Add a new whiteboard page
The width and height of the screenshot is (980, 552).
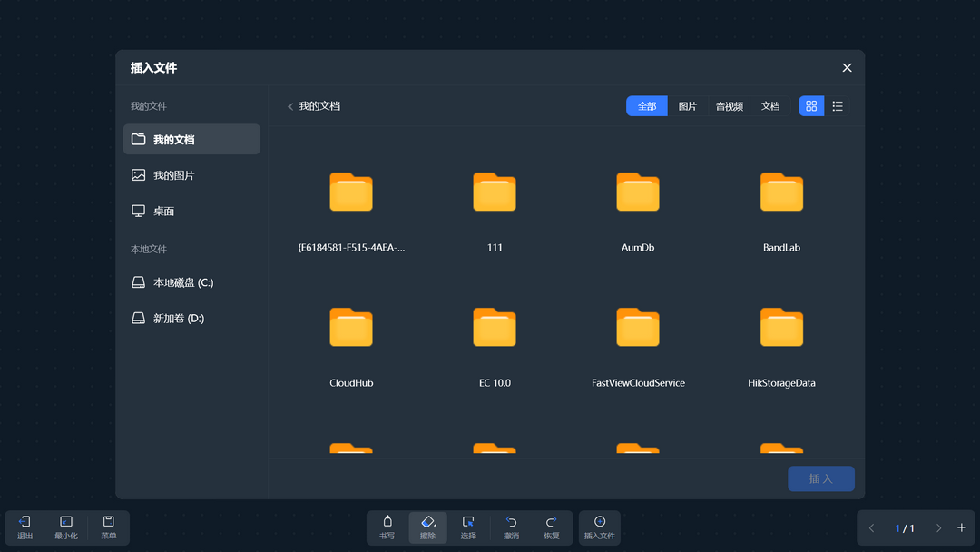[x=962, y=528]
